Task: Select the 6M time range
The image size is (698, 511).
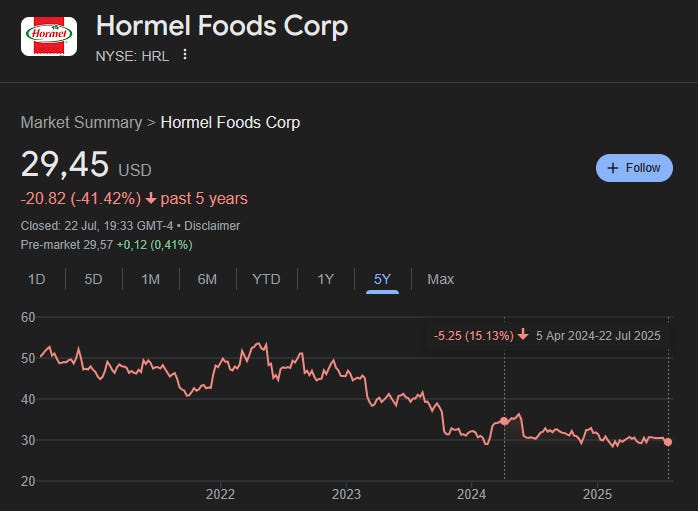Action: [x=207, y=279]
